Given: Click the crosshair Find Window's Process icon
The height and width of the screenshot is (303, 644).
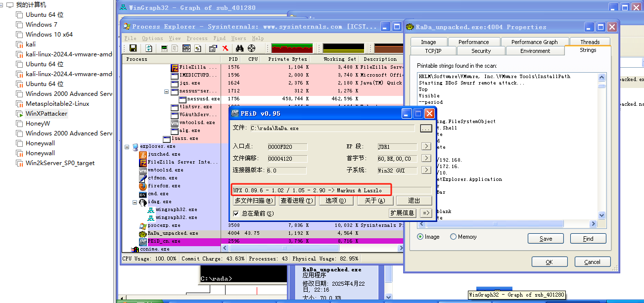Looking at the screenshot, I should [251, 48].
